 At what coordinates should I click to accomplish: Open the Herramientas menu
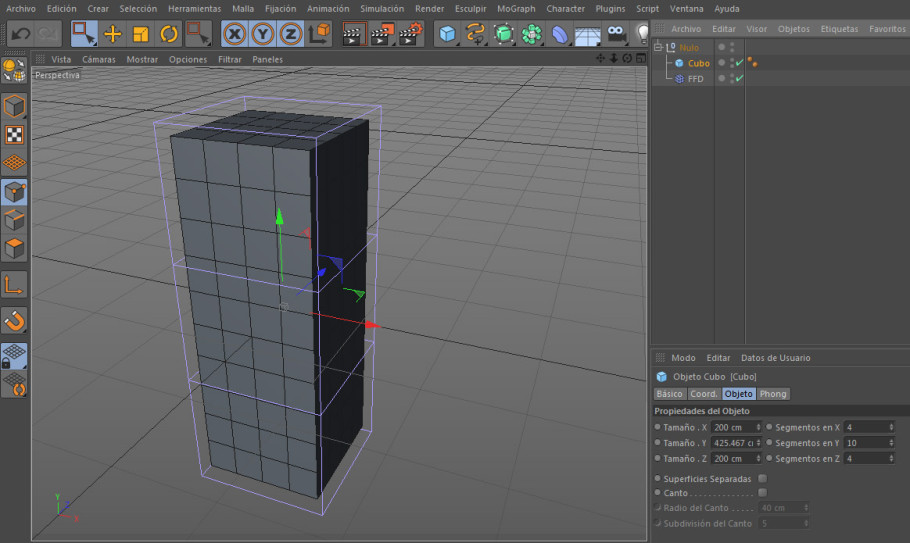[x=194, y=9]
